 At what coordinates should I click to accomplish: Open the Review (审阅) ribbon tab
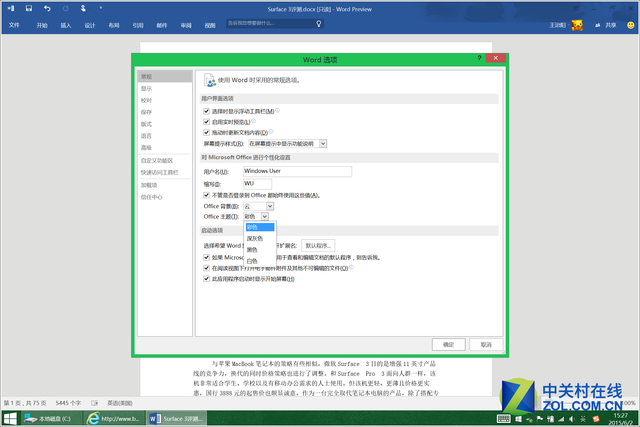(186, 25)
